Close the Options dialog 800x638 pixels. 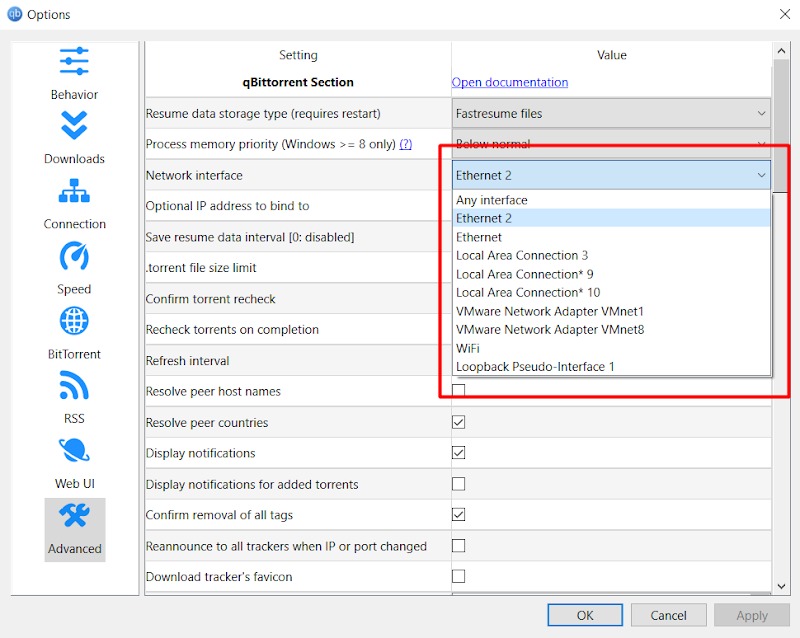click(x=785, y=14)
